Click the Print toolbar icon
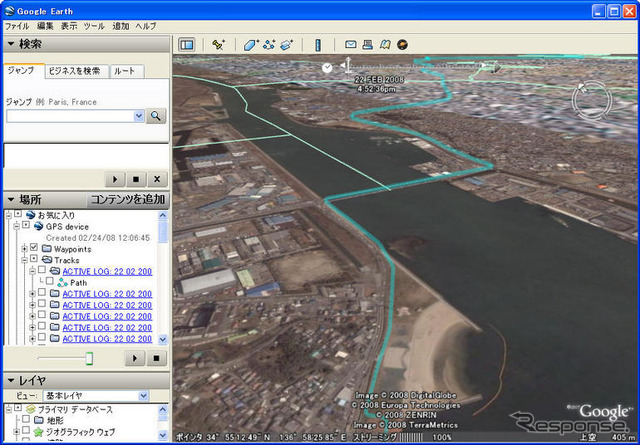640x445 pixels. pyautogui.click(x=367, y=44)
